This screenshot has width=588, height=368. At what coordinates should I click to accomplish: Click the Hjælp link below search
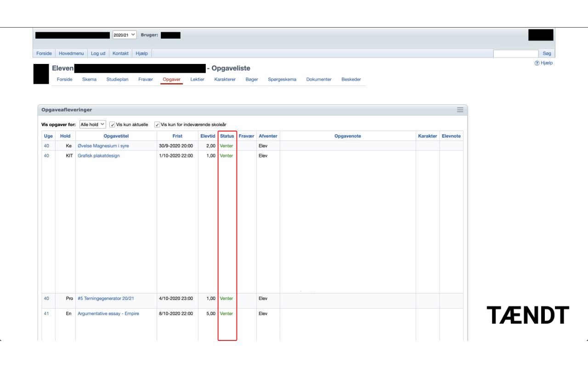547,63
